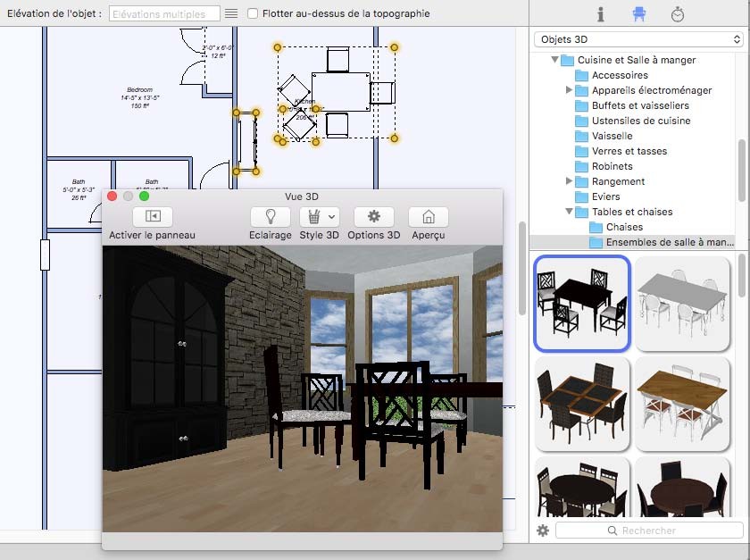
Task: Open the info inspector tab icon
Action: 601,14
